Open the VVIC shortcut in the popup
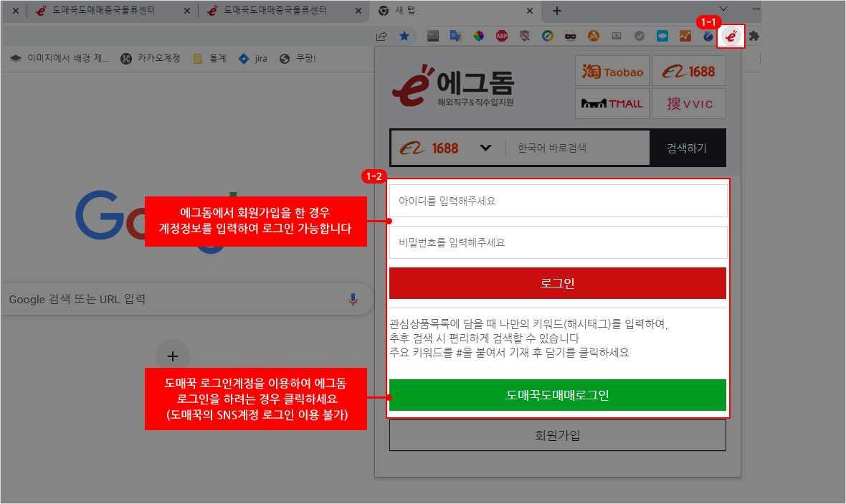The width and height of the screenshot is (846, 504). (x=688, y=104)
